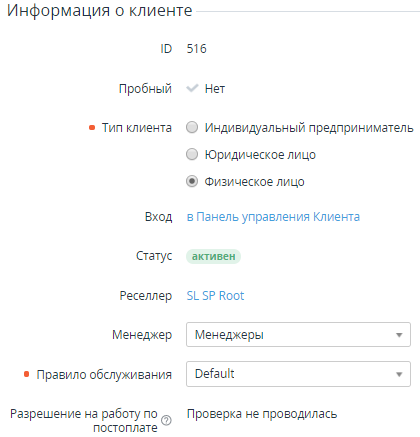Image resolution: width=420 pixels, height=437 pixels.
Task: Click the Информация о клиенте section header
Action: (x=100, y=11)
